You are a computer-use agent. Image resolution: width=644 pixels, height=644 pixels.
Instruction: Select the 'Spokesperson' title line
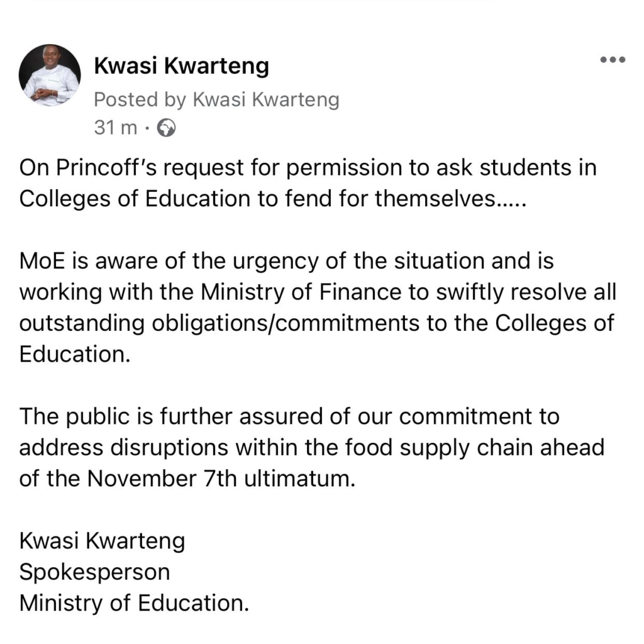click(94, 572)
